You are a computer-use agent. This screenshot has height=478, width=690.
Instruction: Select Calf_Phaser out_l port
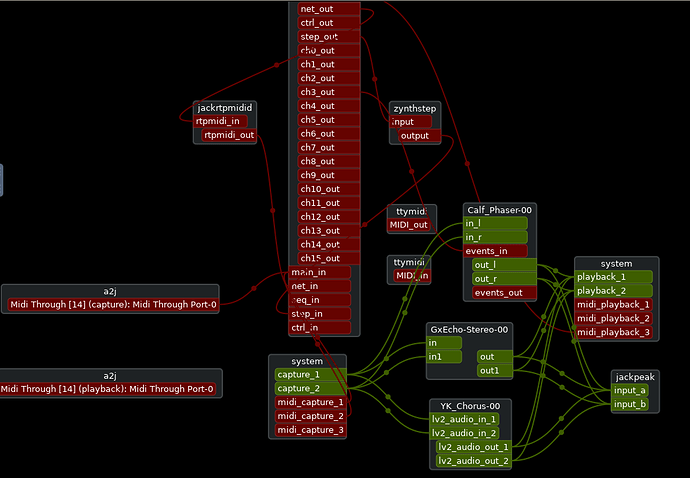[504, 265]
